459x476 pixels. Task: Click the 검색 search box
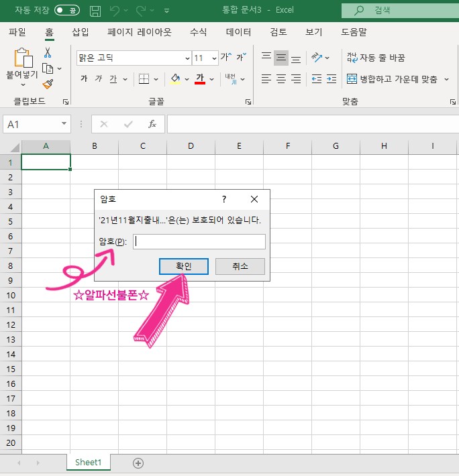point(400,11)
